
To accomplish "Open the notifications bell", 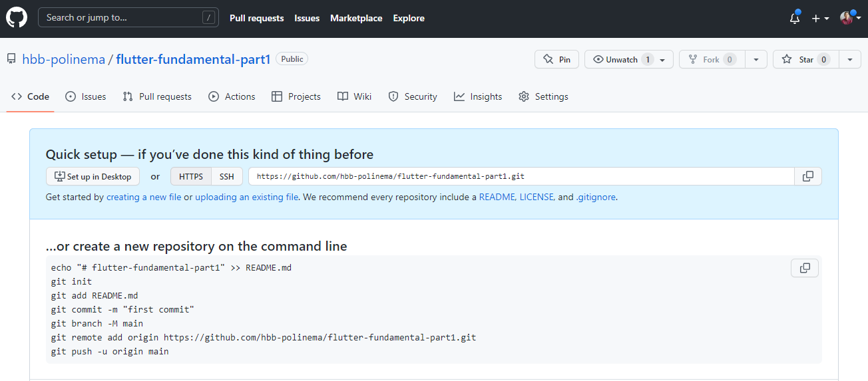I will click(x=794, y=19).
